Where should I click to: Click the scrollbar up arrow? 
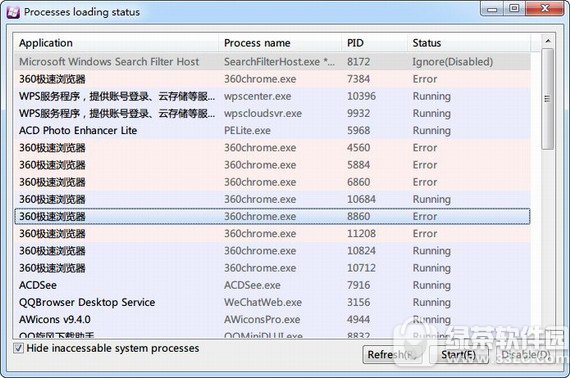click(x=547, y=41)
